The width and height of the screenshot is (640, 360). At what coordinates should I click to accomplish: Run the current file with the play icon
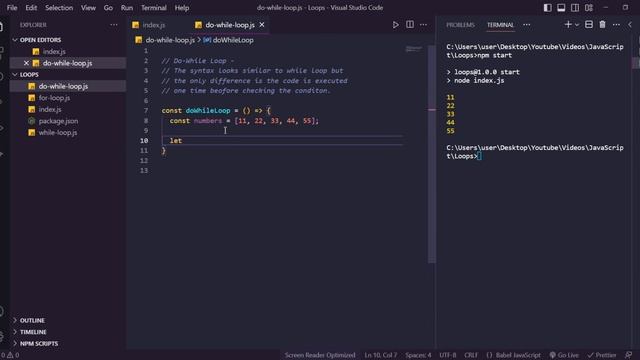click(x=395, y=25)
